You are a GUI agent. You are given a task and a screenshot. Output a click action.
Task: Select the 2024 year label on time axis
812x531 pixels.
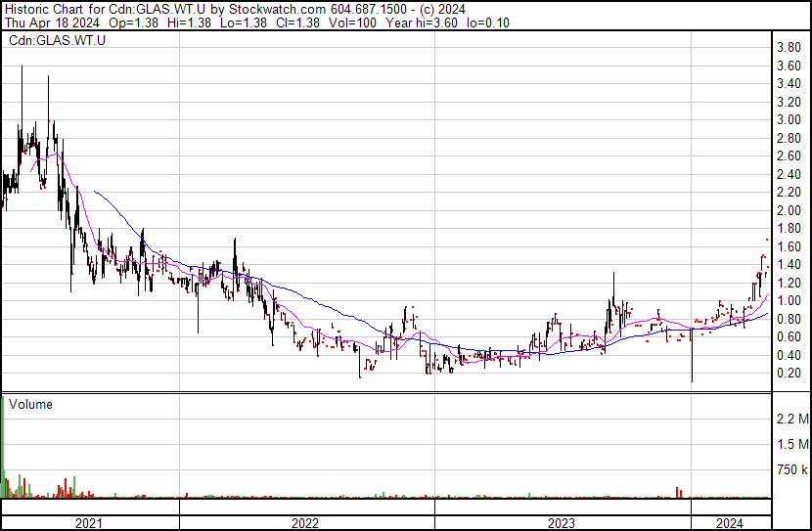tap(727, 523)
